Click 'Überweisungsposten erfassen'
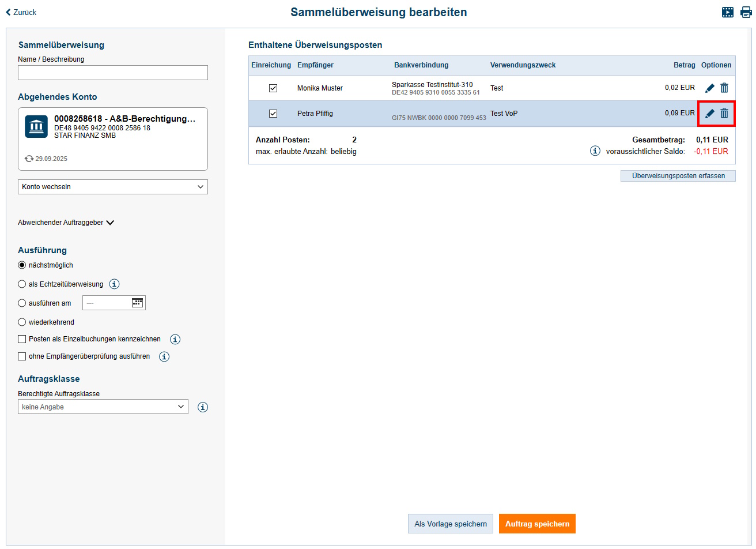The width and height of the screenshot is (756, 549). click(678, 175)
